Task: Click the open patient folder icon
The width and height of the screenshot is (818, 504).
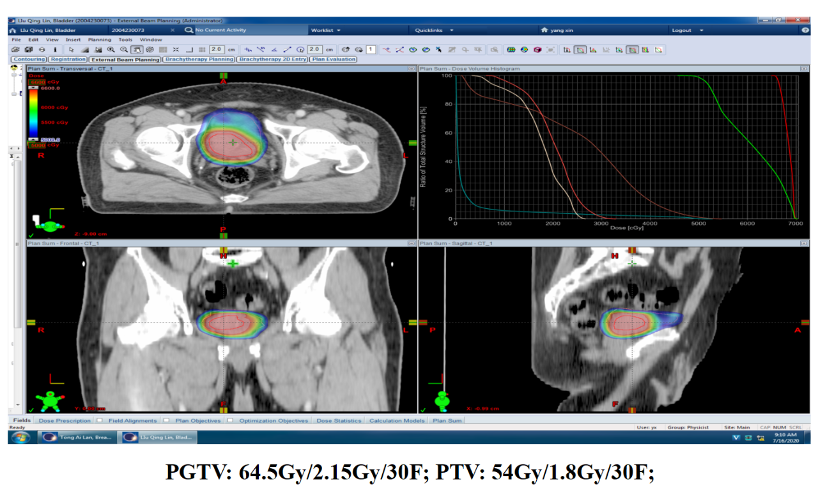Action: [x=15, y=49]
